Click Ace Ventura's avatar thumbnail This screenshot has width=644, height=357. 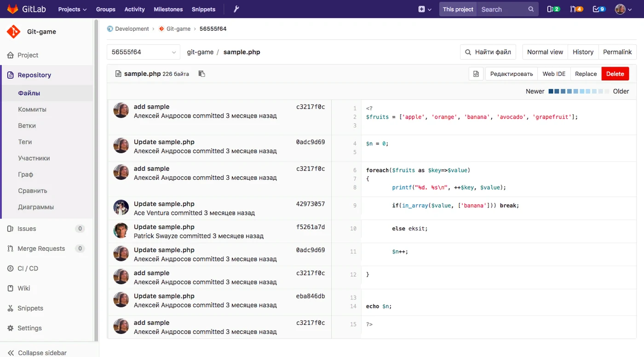[x=121, y=207]
